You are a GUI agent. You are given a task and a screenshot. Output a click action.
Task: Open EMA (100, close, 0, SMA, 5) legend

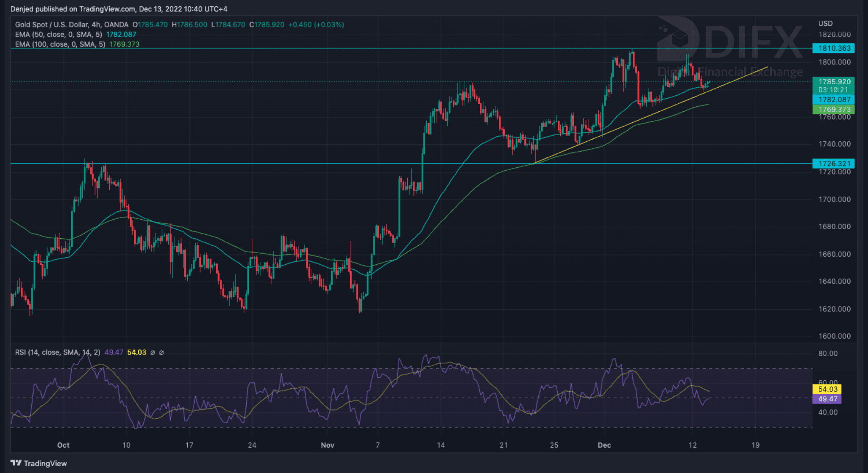[x=60, y=44]
